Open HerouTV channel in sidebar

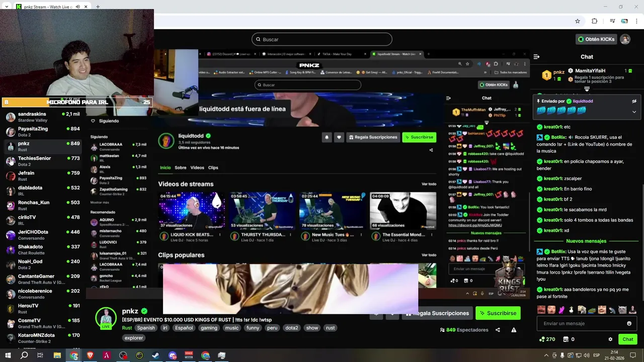[x=43, y=308]
